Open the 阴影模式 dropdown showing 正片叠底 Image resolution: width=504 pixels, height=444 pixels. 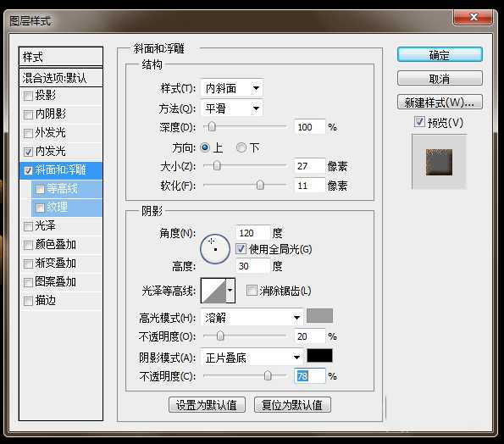[x=252, y=358]
